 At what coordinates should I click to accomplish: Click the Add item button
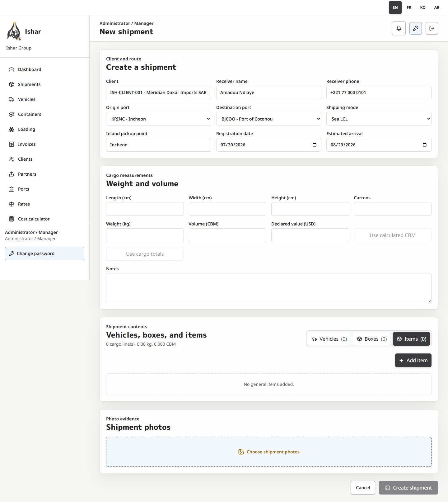pyautogui.click(x=413, y=360)
